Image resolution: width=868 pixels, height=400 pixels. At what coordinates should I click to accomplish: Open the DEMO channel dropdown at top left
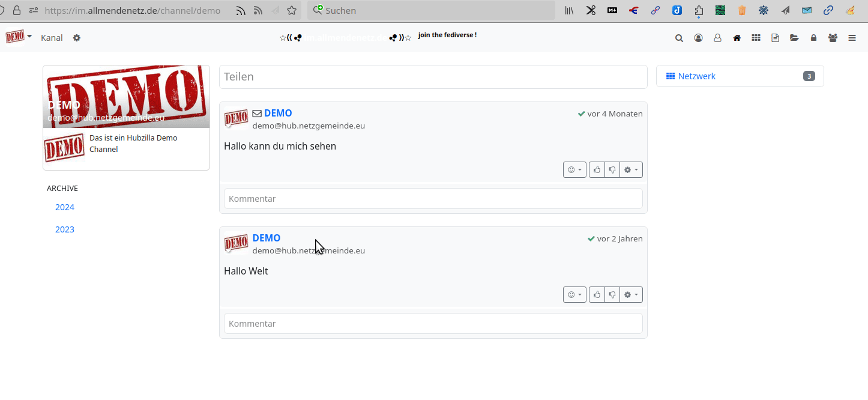[x=19, y=37]
